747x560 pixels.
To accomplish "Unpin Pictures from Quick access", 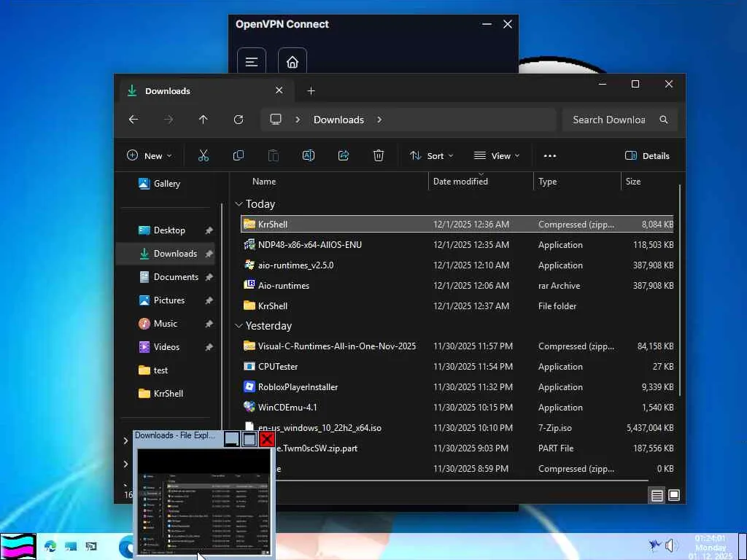I will (209, 300).
